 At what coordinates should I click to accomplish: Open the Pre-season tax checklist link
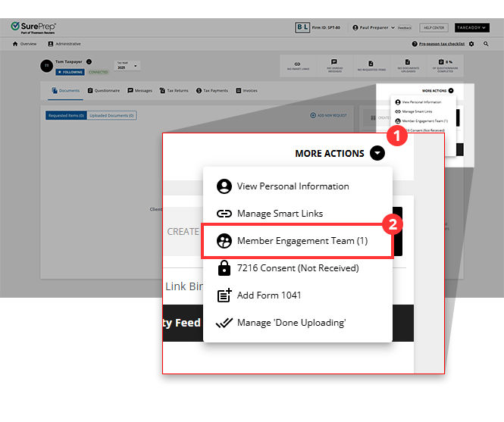[x=442, y=44]
